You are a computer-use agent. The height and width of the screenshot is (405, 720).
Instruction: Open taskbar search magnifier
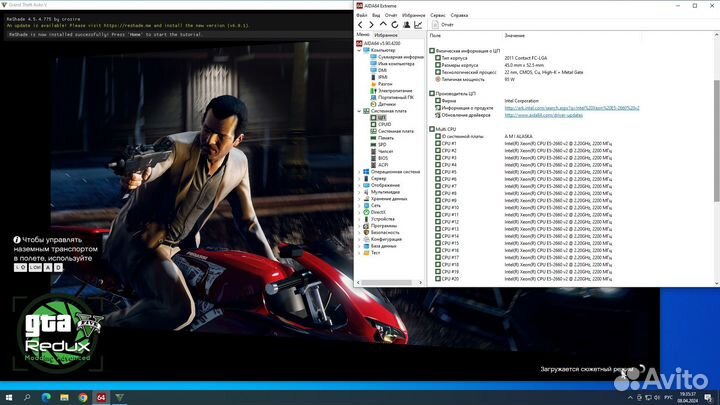[27, 398]
